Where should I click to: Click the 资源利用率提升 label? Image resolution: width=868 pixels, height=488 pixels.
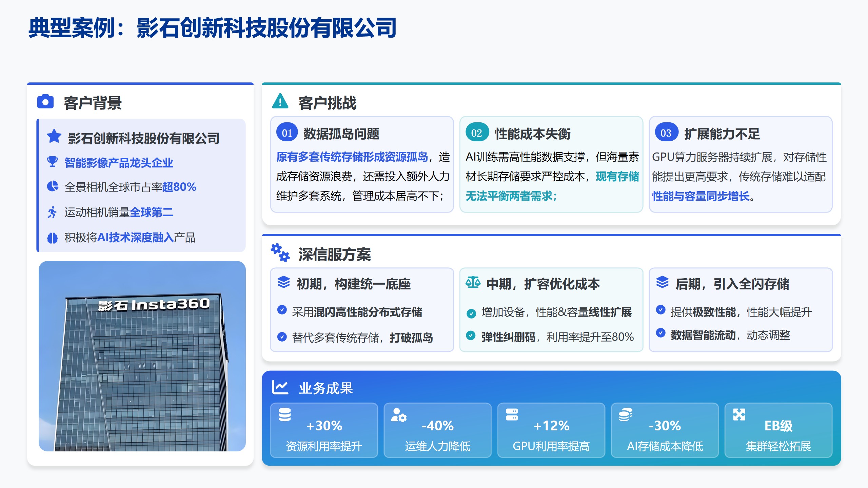324,446
